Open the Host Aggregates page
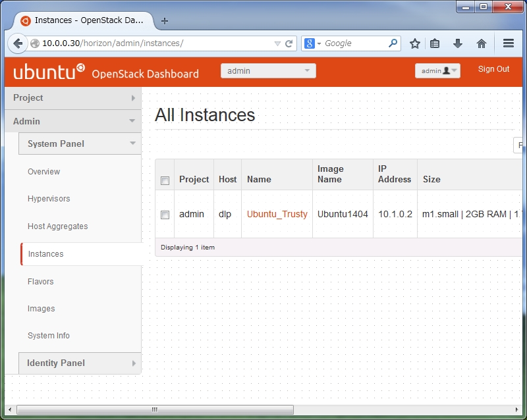 click(57, 226)
